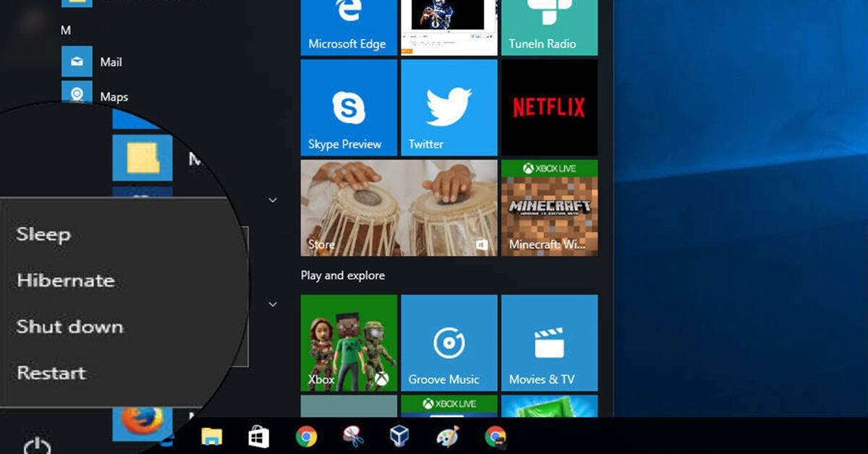Viewport: 868px width, 454px height.
Task: Choose Hibernate from the power menu
Action: [x=66, y=280]
